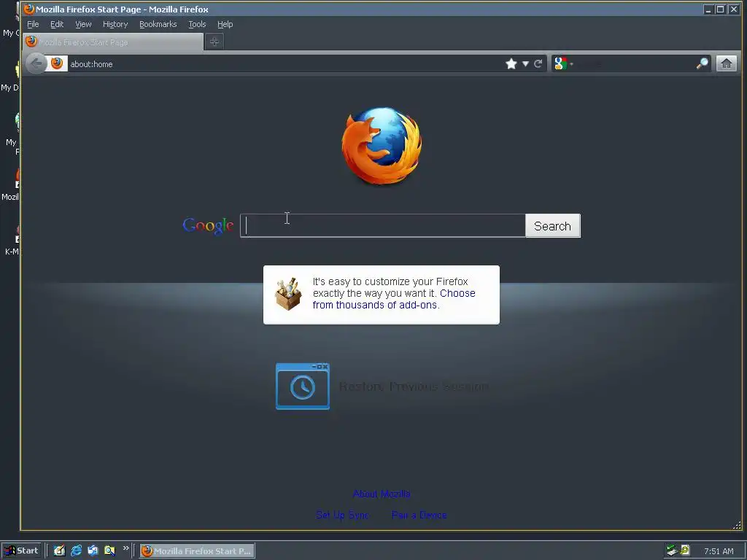This screenshot has height=560, width=747.
Task: Click the second system tray icon
Action: pos(685,550)
